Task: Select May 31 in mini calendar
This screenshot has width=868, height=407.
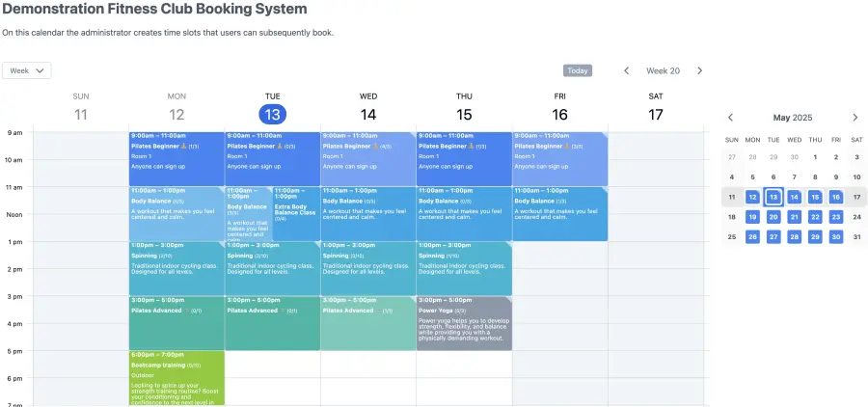Action: (x=857, y=237)
